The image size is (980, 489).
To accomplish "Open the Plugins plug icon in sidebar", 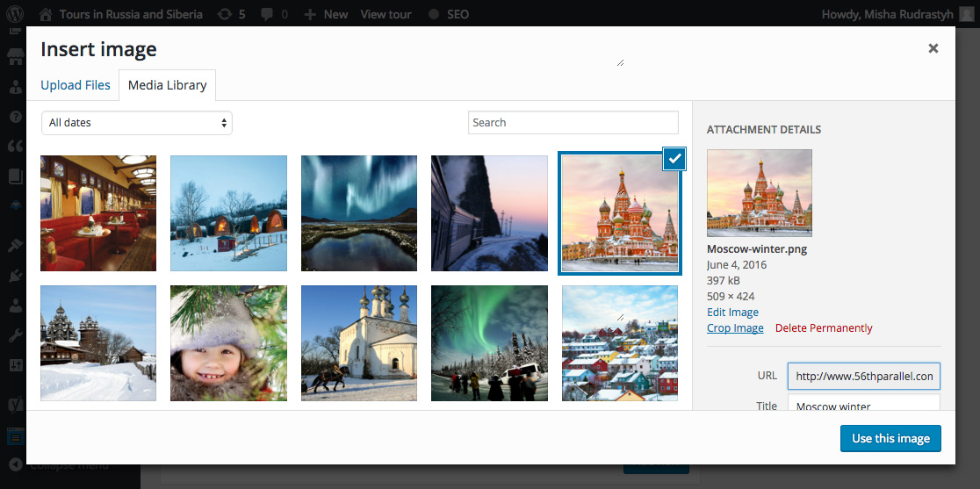I will click(16, 275).
